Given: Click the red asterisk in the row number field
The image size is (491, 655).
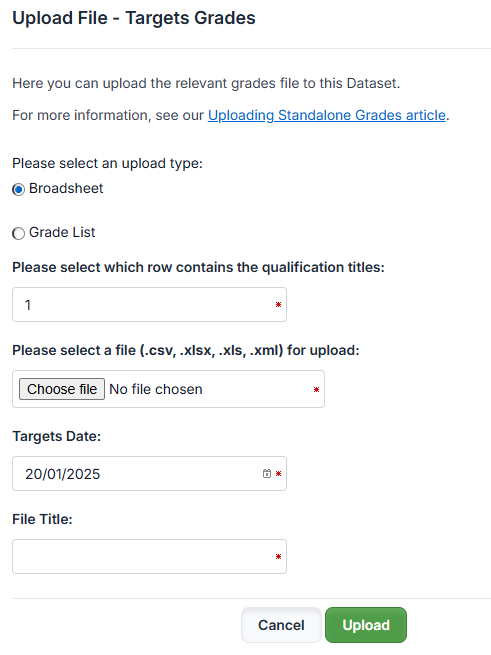Looking at the screenshot, I should point(278,305).
